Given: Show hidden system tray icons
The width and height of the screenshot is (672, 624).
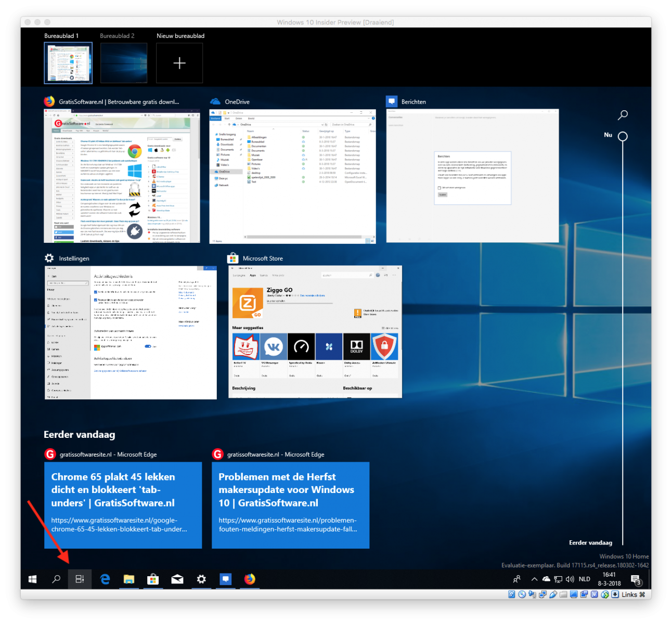Looking at the screenshot, I should point(534,579).
